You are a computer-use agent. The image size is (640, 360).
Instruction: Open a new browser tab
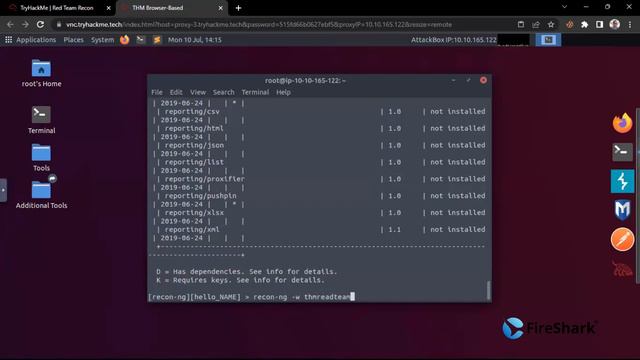[238, 8]
